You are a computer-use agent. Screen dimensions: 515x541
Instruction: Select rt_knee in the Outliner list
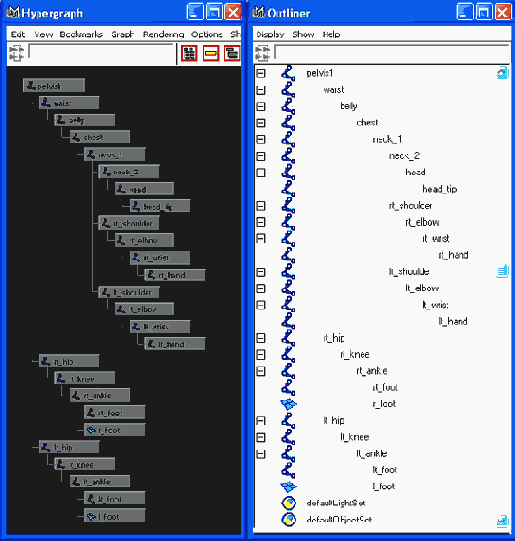(x=355, y=354)
